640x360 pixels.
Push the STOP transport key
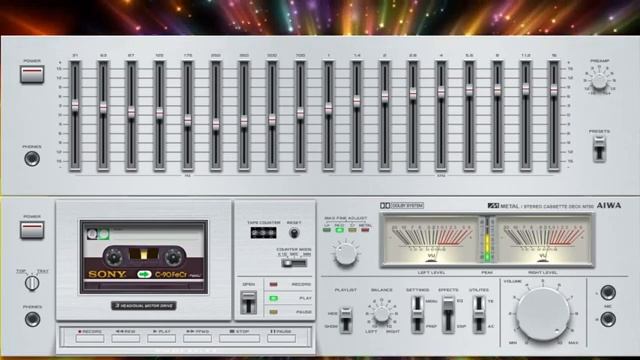pos(240,338)
